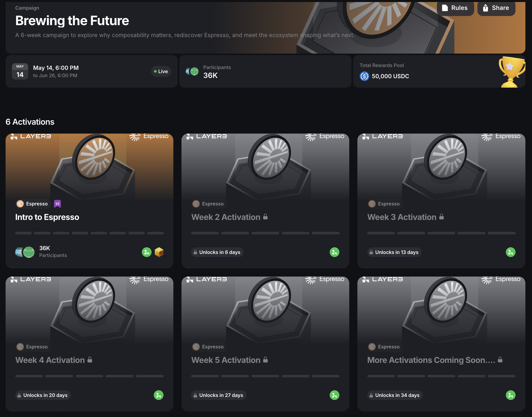Click the Espresso tag on Intro card

(32, 204)
